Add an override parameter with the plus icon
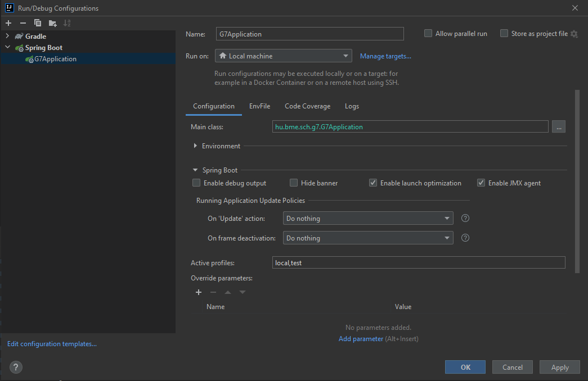 [199, 292]
